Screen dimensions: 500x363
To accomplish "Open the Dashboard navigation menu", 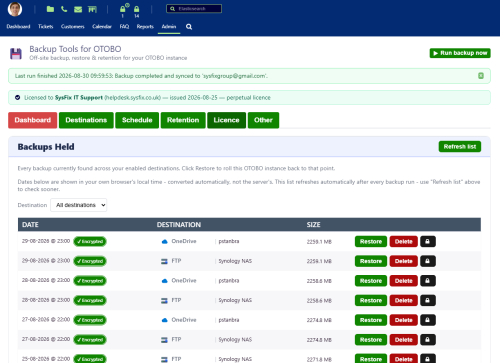I will point(18,27).
